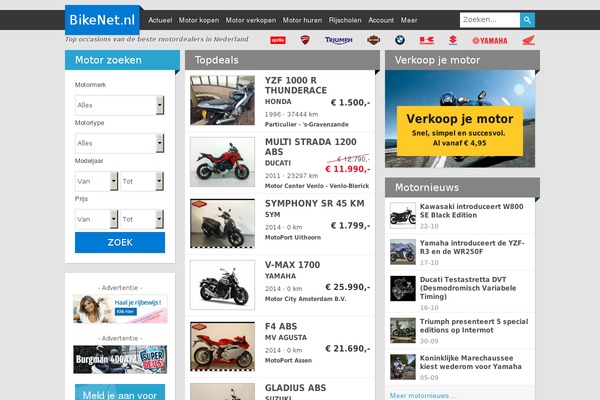Click the Thunderace motorcycle photo

[222, 100]
